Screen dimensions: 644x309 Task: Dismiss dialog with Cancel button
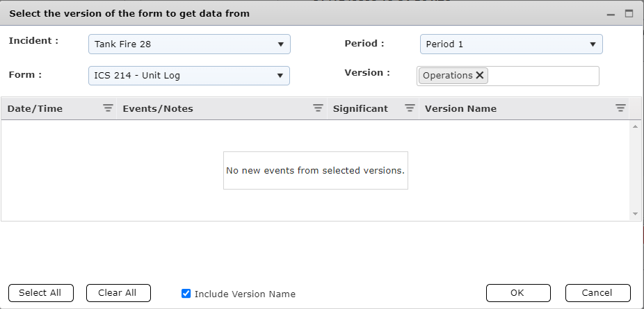point(597,293)
